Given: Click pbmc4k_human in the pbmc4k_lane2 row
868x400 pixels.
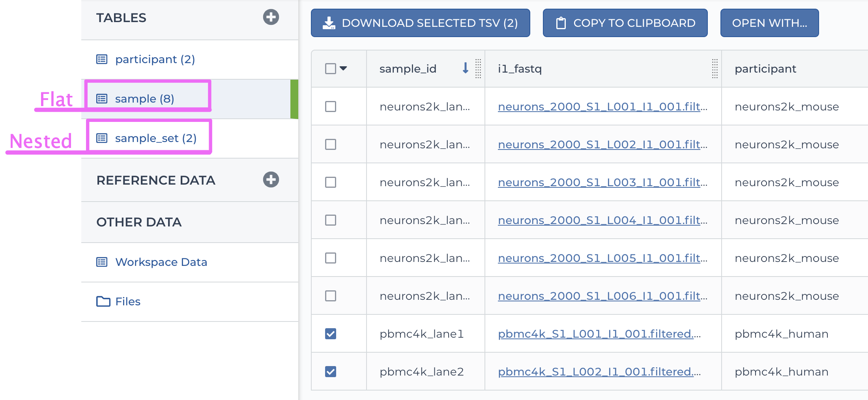Looking at the screenshot, I should [x=781, y=372].
